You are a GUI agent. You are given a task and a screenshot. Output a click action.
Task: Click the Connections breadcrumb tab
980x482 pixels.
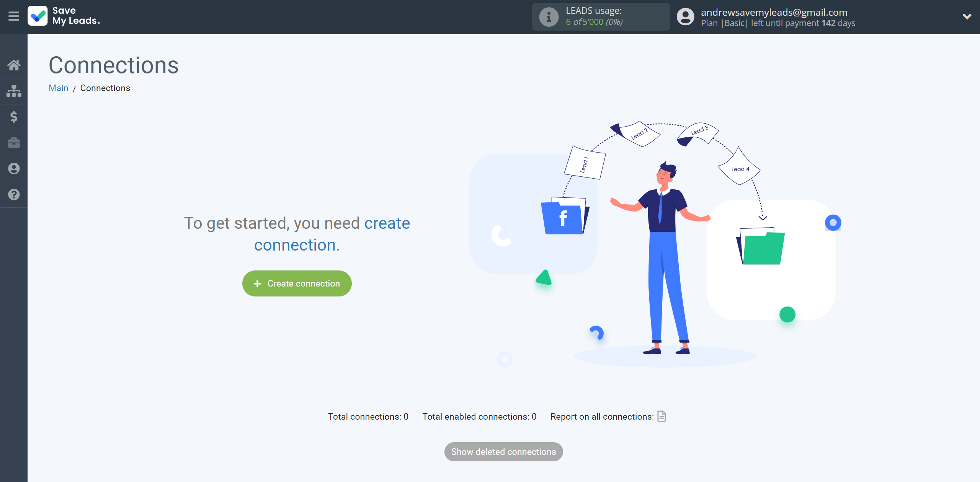(x=105, y=88)
